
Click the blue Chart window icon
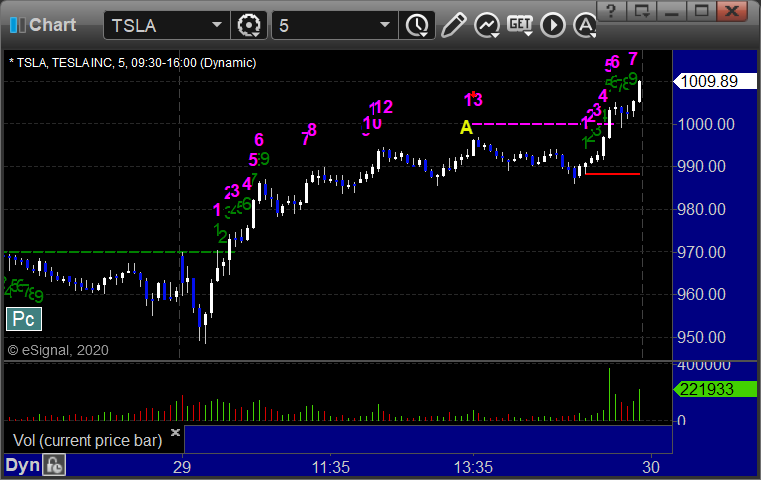point(17,25)
